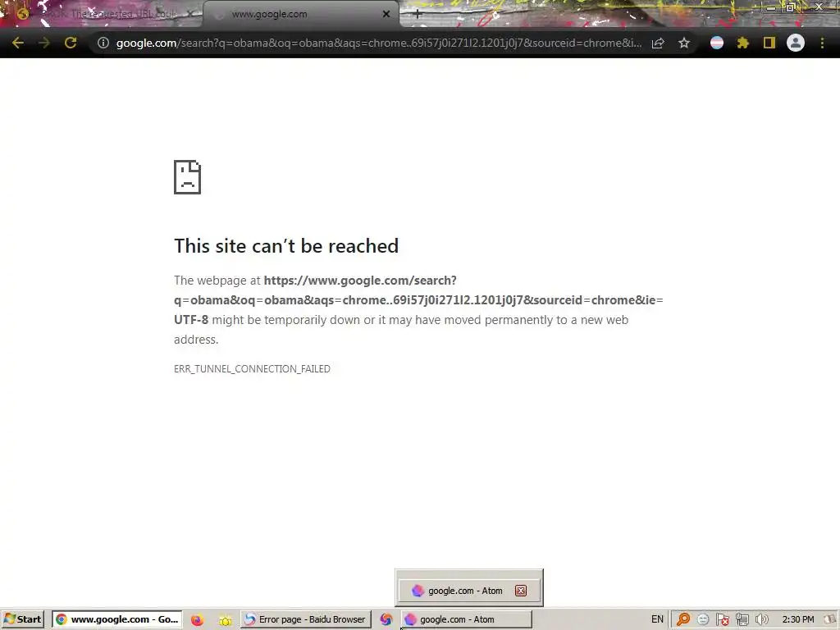This screenshot has height=630, width=840.
Task: Click google.com - Atom preview popup
Action: pyautogui.click(x=469, y=591)
